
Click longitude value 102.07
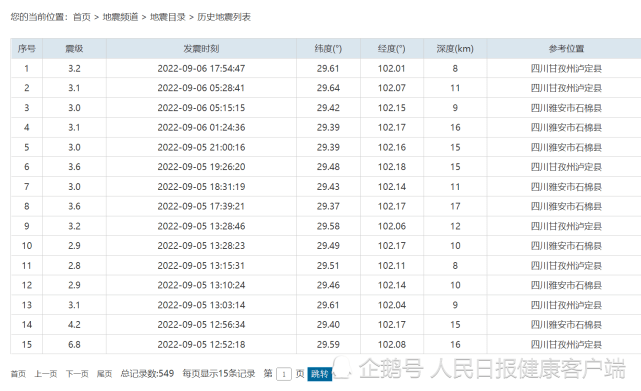[x=392, y=88]
